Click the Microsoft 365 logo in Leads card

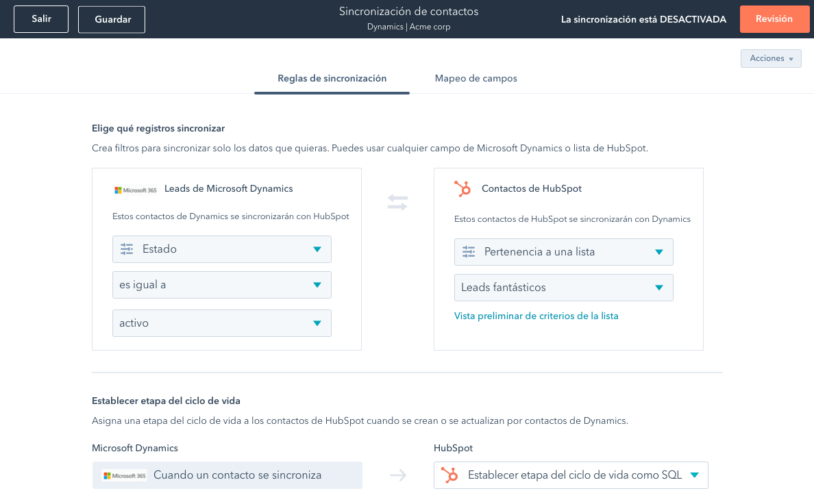click(x=135, y=190)
